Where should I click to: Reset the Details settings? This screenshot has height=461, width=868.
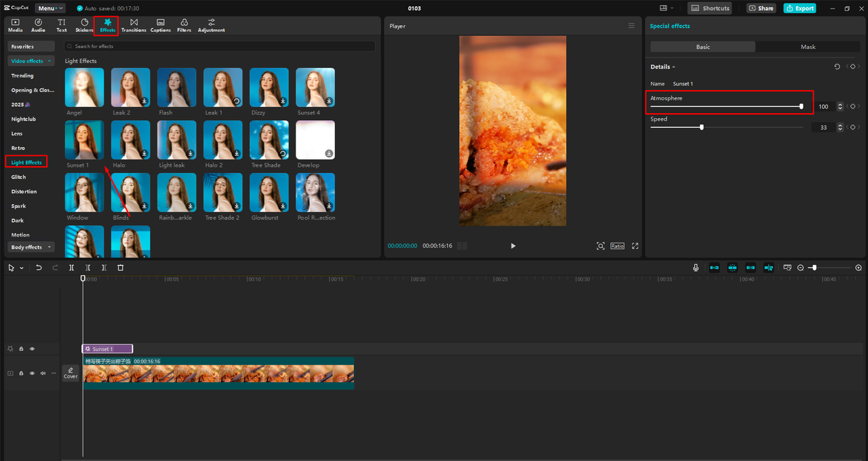coord(837,66)
